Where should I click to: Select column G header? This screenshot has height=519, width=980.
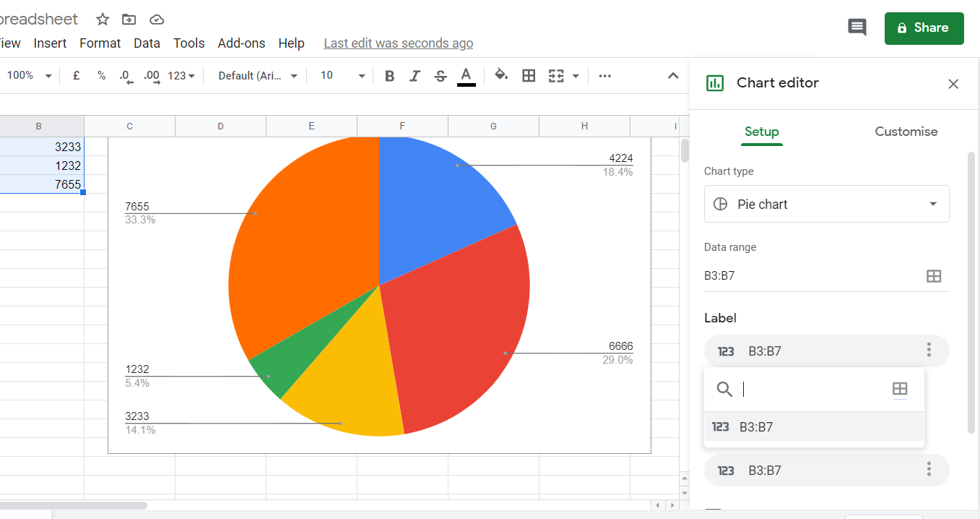click(493, 126)
